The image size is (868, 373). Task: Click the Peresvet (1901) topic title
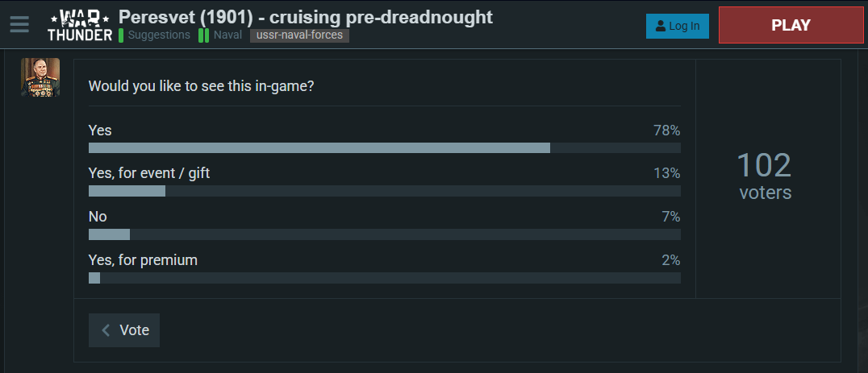[x=306, y=16]
